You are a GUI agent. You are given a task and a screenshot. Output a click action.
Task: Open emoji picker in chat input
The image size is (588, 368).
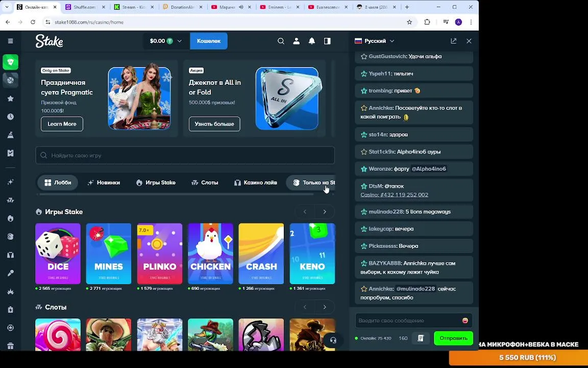[465, 320]
